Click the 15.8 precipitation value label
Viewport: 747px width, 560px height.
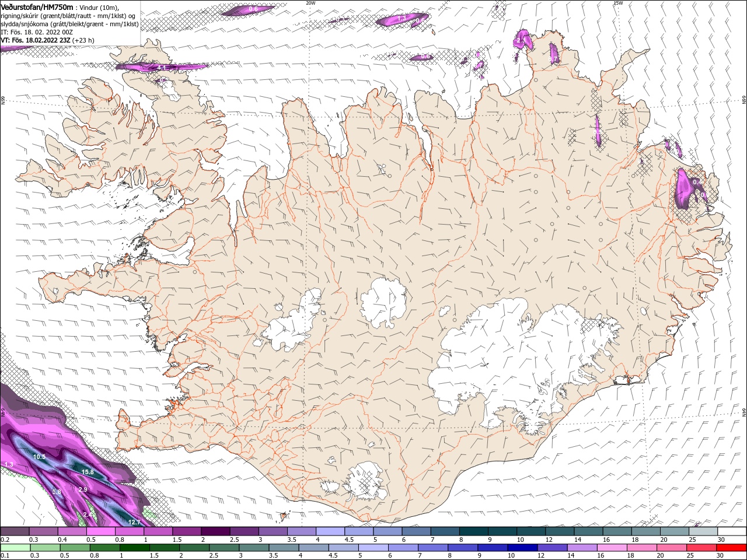[x=88, y=472]
